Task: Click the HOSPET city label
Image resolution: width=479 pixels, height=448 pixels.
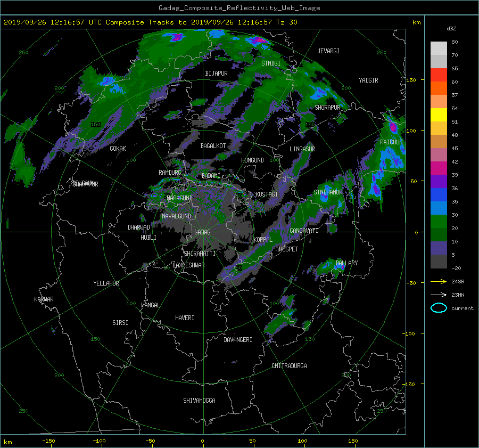Action: click(288, 249)
